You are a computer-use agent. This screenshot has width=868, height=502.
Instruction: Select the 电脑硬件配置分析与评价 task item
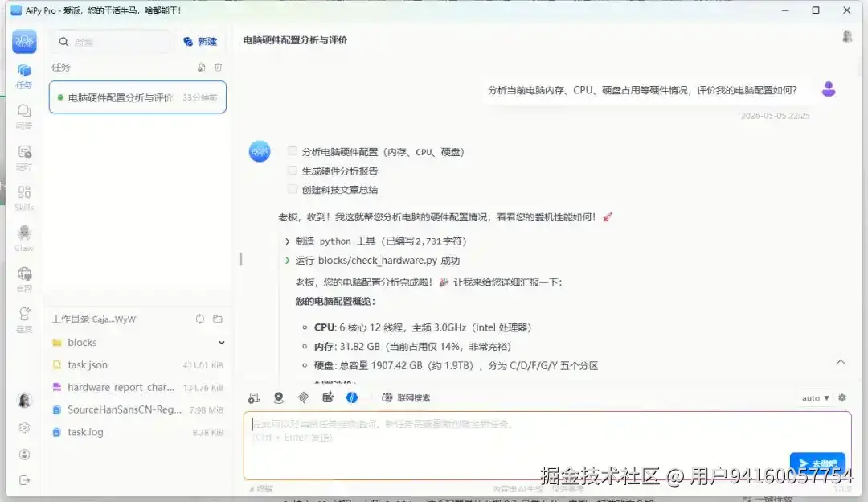(137, 97)
